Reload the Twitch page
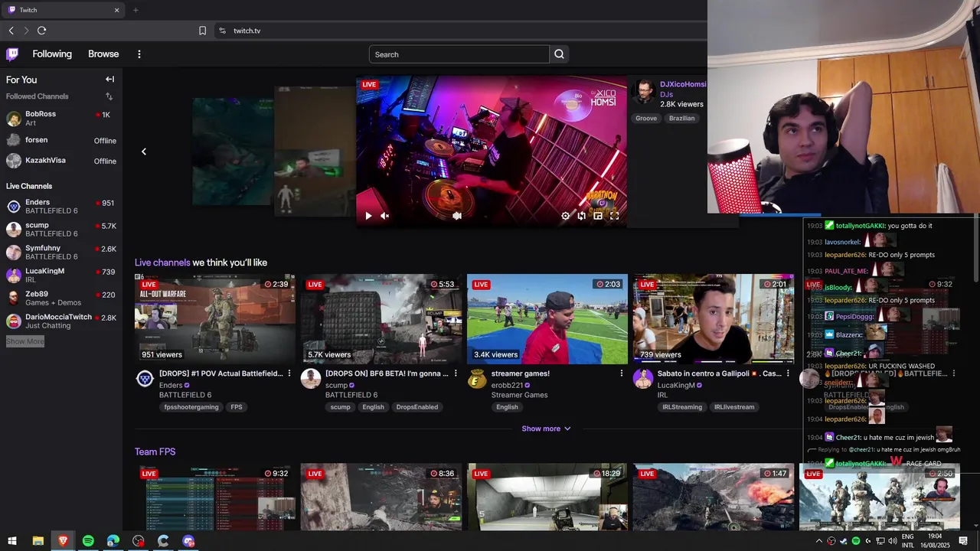Screen dimensions: 980x551 click(41, 31)
